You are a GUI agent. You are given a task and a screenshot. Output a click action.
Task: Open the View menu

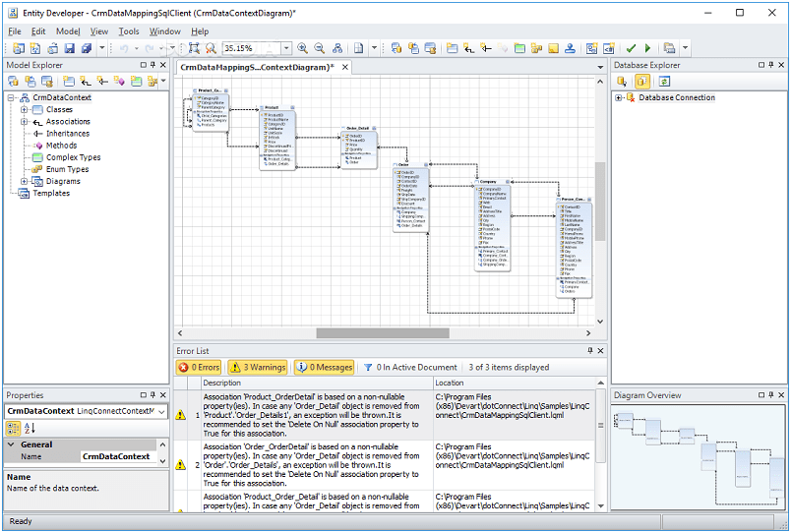(x=99, y=31)
